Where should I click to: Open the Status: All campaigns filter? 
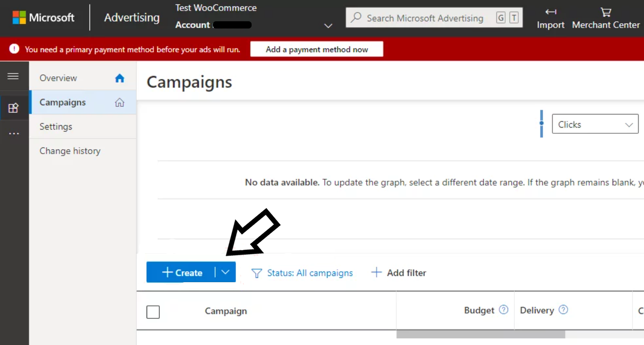pyautogui.click(x=302, y=273)
